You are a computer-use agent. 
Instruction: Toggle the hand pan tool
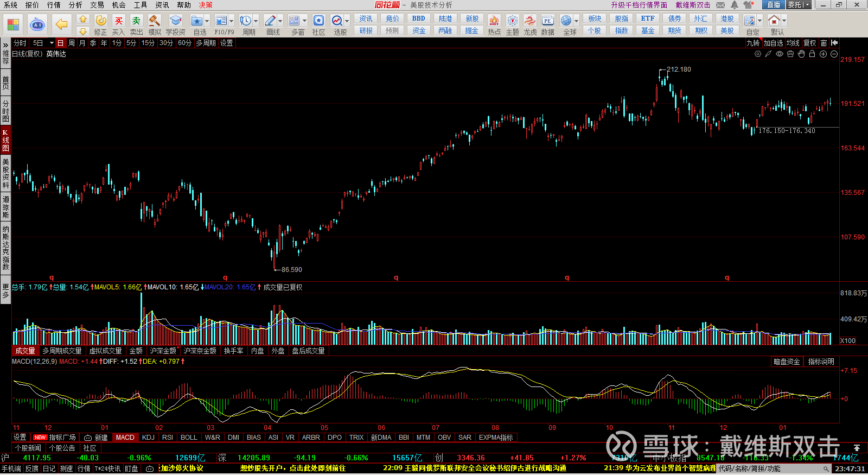[x=801, y=54]
